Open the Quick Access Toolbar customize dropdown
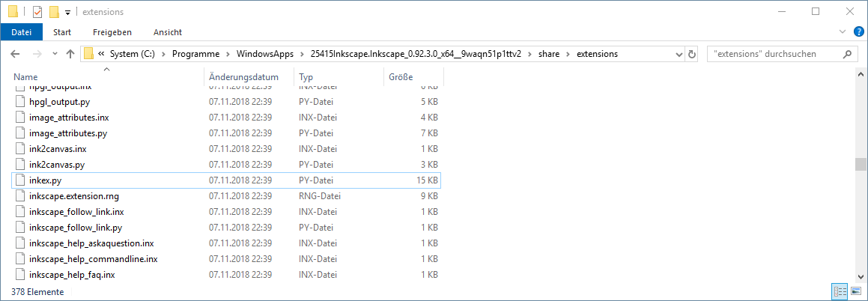The height and width of the screenshot is (301, 868). pyautogui.click(x=67, y=13)
